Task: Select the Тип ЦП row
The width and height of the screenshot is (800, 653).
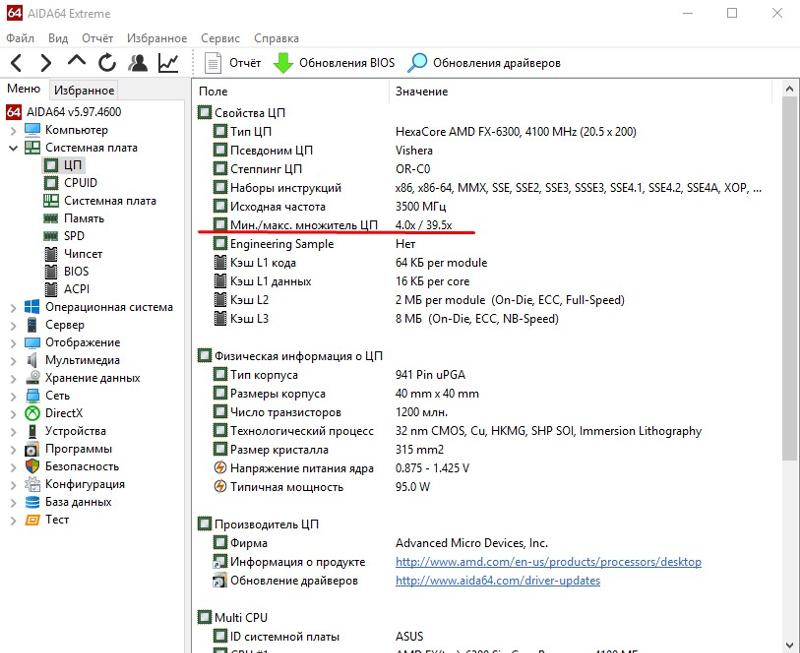Action: pos(423,132)
